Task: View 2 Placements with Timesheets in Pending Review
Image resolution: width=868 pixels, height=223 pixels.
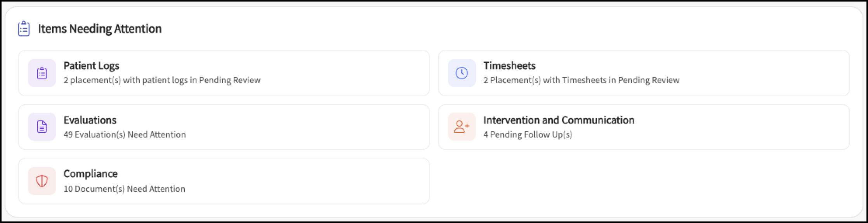Action: point(581,80)
